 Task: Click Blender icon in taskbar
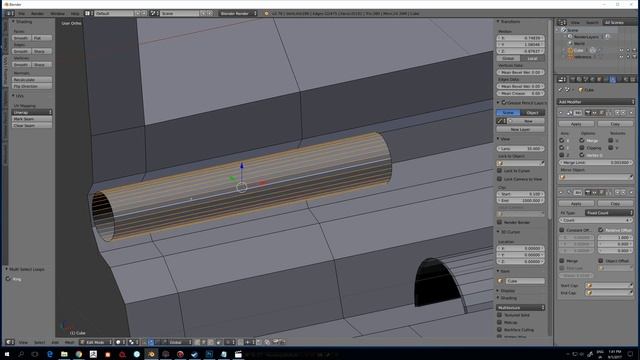151,354
